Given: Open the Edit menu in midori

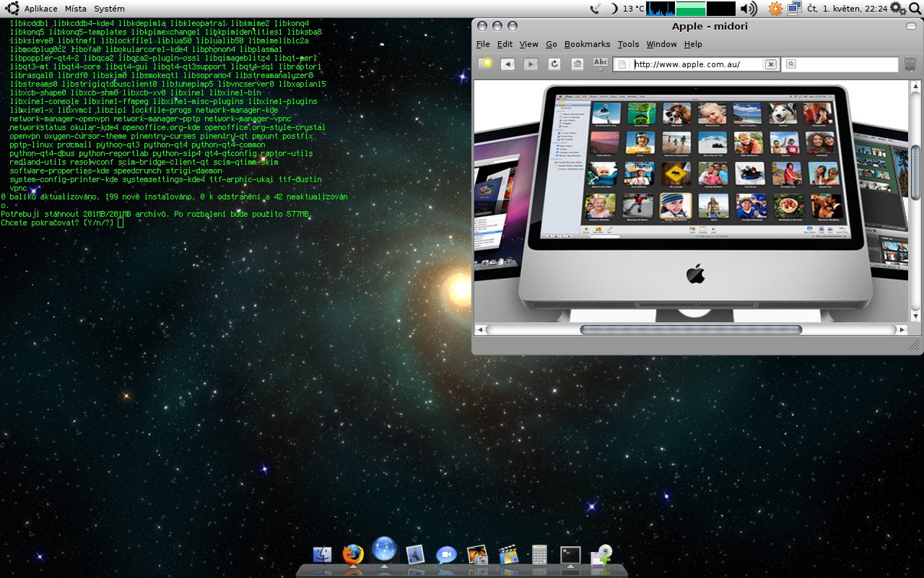Looking at the screenshot, I should click(505, 44).
